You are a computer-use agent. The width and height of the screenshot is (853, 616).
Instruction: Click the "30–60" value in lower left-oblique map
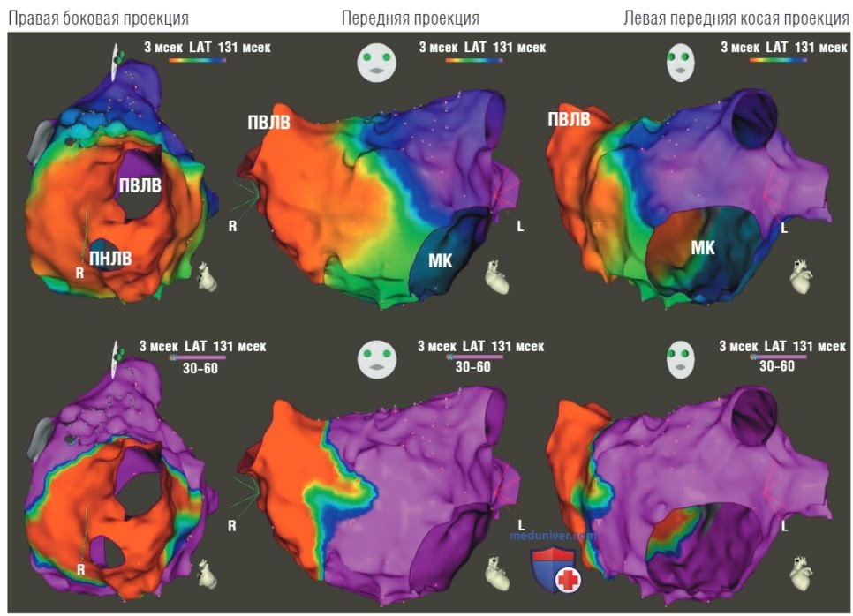[777, 366]
